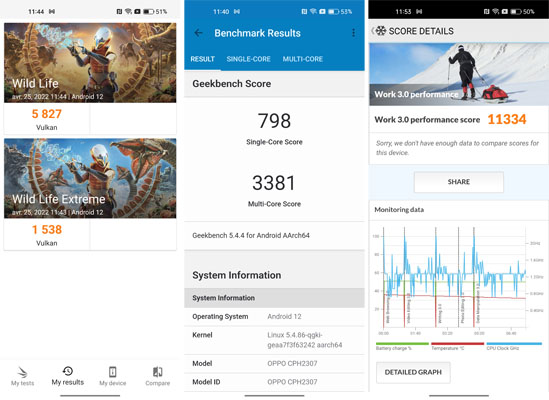Select the Model ID OPPO CPH2307 row
The height and width of the screenshot is (400, 549).
274,382
